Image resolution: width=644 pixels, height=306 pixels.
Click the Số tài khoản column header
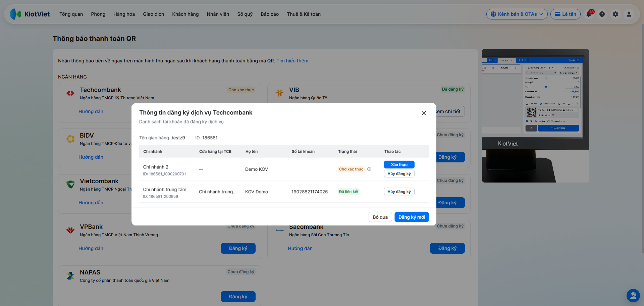303,151
